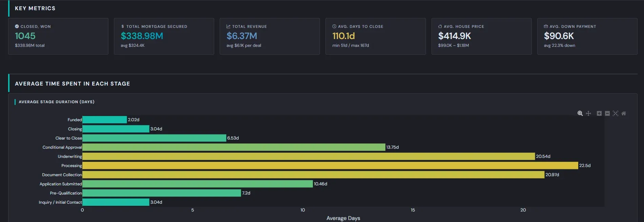Click the Avg. Days to Close card label
This screenshot has width=644, height=222.
tap(361, 26)
